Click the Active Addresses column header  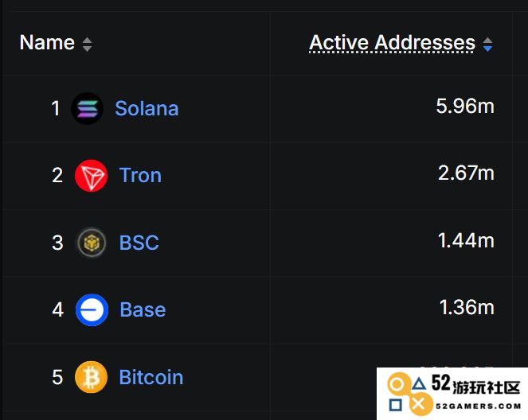[393, 43]
